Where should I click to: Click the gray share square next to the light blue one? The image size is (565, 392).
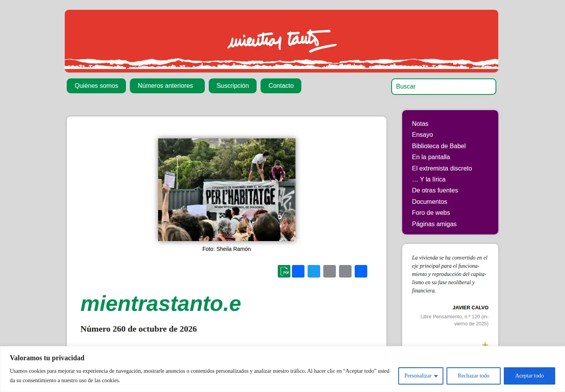330,271
